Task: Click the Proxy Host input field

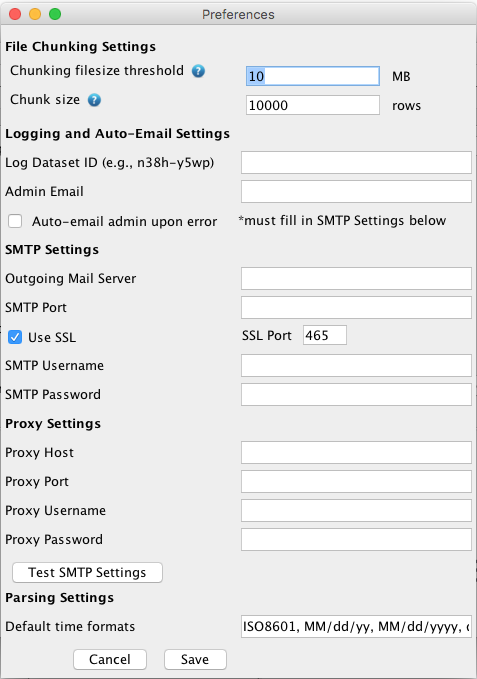Action: point(356,453)
